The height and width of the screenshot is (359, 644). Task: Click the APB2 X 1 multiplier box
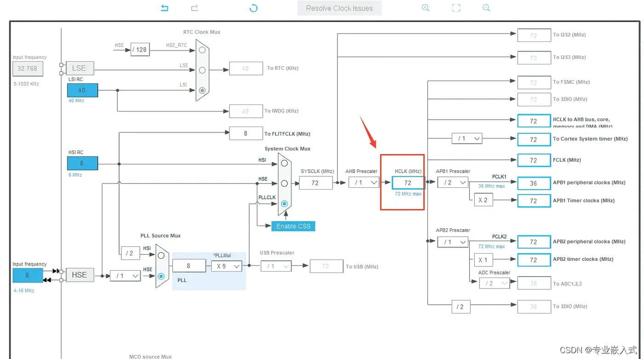click(483, 260)
